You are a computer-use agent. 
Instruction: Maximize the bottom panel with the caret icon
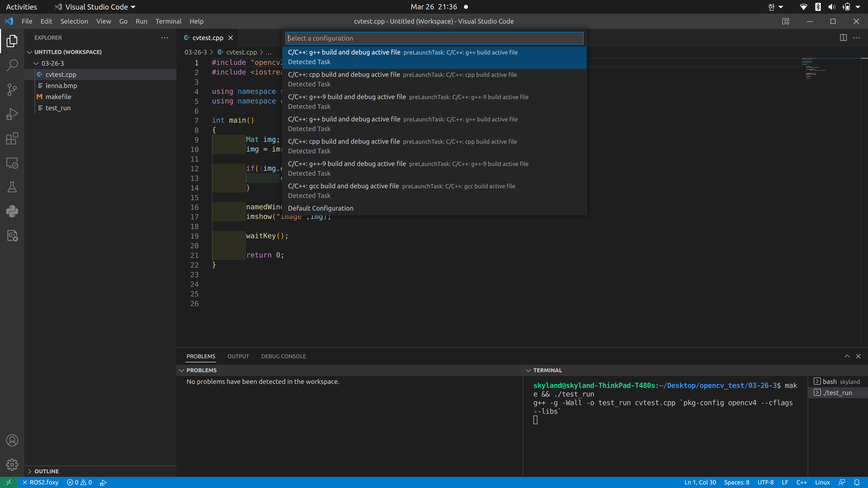(847, 356)
